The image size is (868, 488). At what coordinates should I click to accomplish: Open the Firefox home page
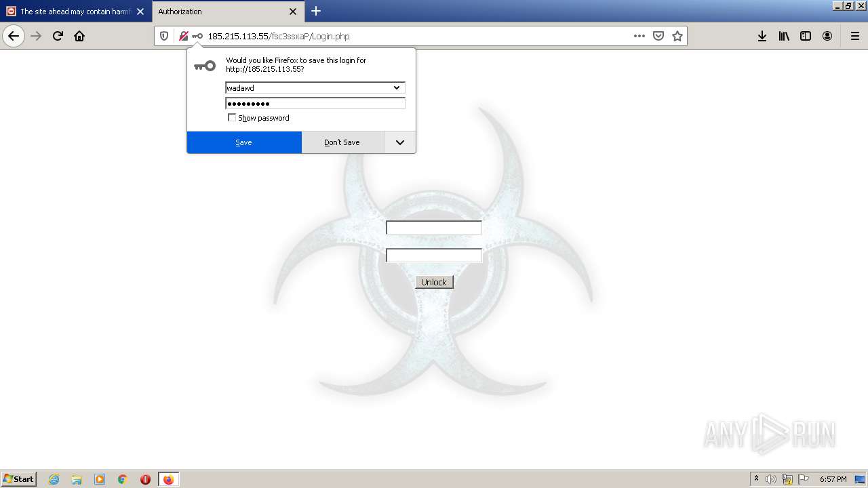(x=79, y=36)
